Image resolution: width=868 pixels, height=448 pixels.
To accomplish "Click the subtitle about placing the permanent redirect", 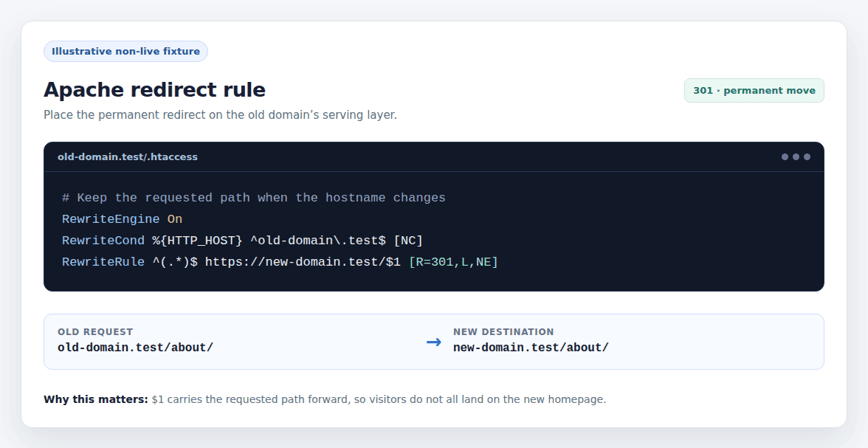I will [x=220, y=115].
